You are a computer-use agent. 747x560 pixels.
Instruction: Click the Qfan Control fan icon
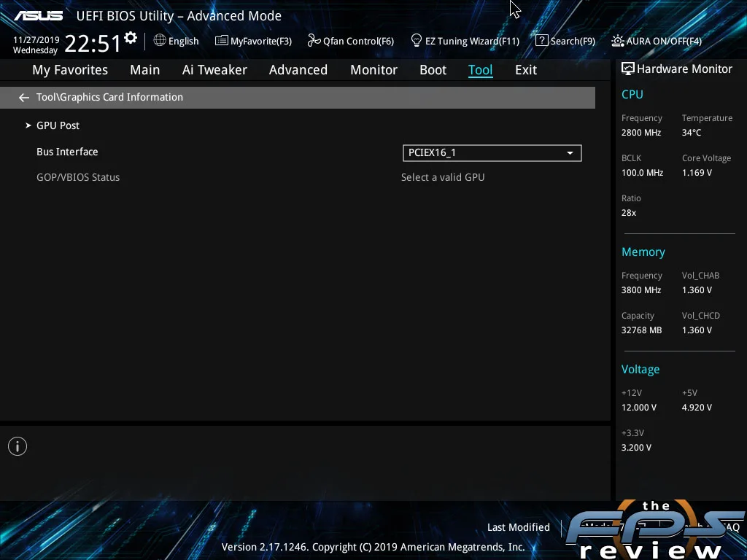click(314, 41)
